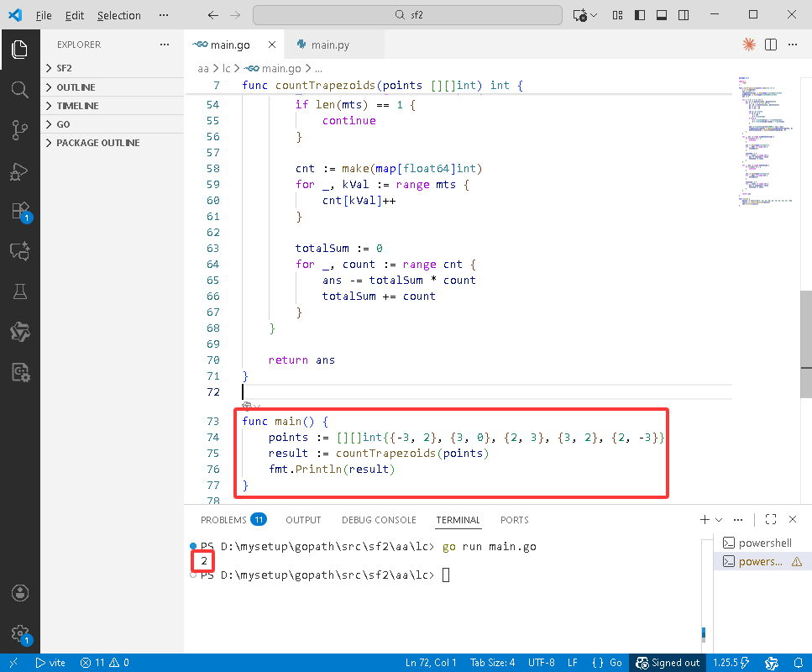Open the Selection menu
812x672 pixels.
pyautogui.click(x=119, y=16)
